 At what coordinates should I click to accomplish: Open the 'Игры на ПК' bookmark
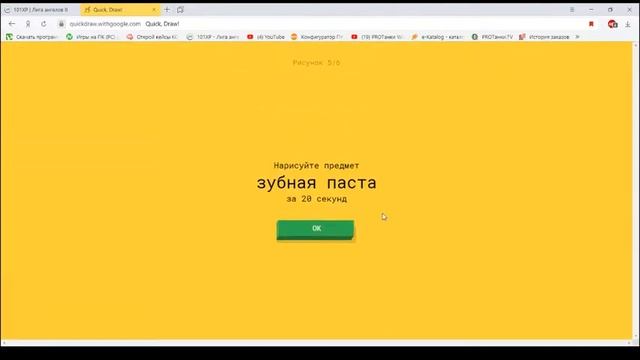point(91,37)
